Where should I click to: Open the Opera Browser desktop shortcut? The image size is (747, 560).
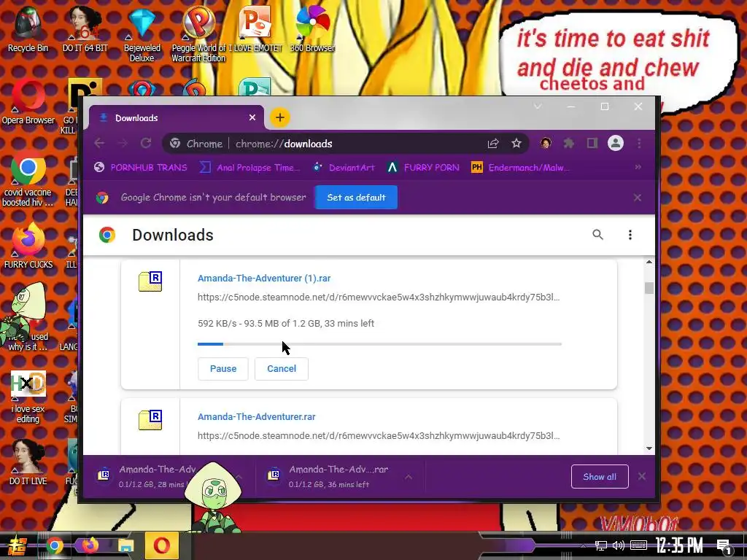click(x=28, y=101)
